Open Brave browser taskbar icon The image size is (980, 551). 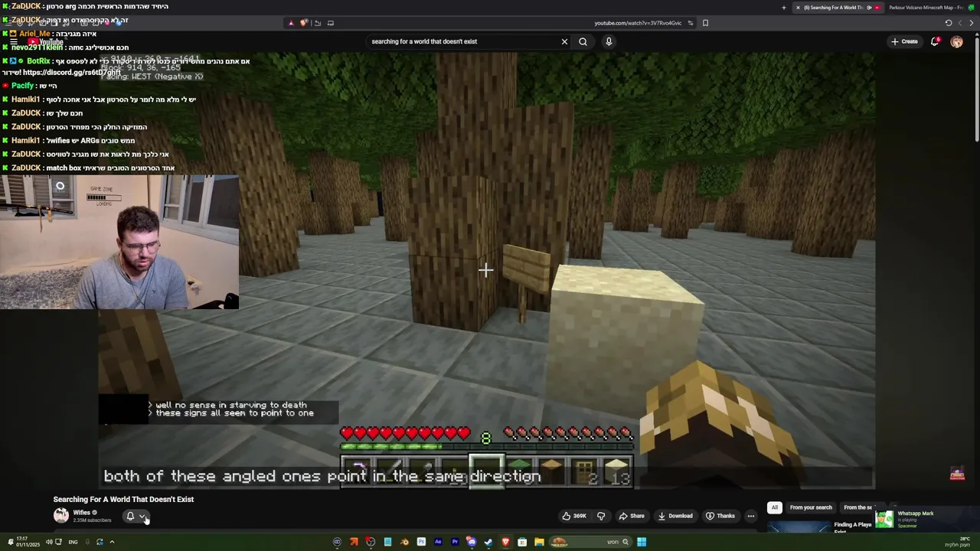coord(506,542)
